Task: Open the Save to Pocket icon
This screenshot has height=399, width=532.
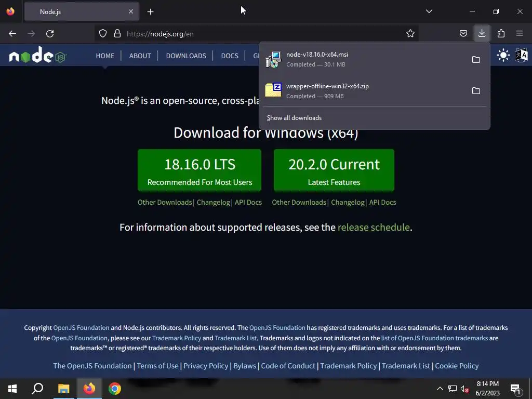Action: click(463, 34)
